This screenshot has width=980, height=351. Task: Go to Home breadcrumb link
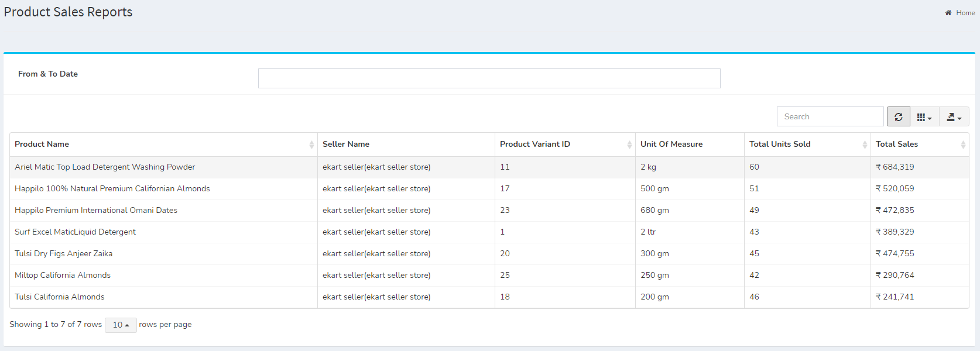point(965,13)
